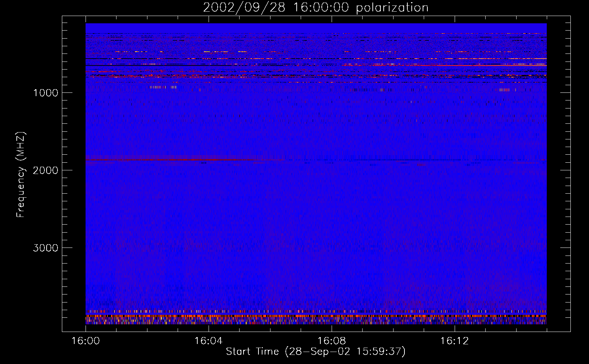Click the solid blue strip atop the spectrogram

pyautogui.click(x=316, y=28)
